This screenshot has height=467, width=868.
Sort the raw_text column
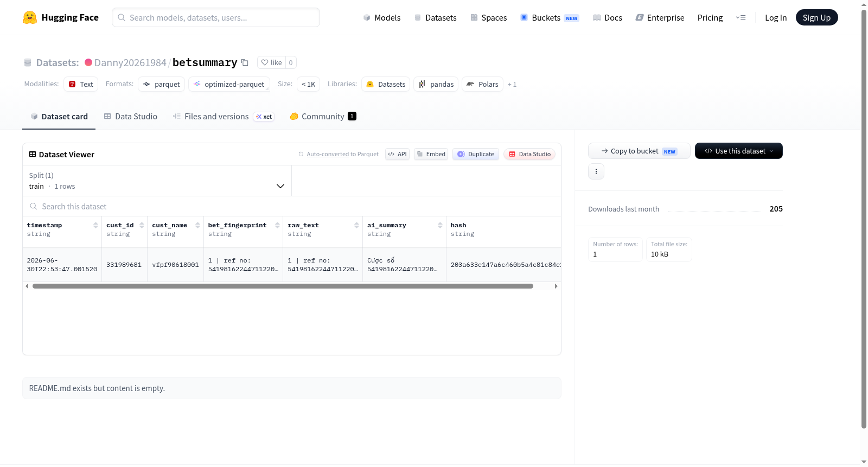pos(356,225)
